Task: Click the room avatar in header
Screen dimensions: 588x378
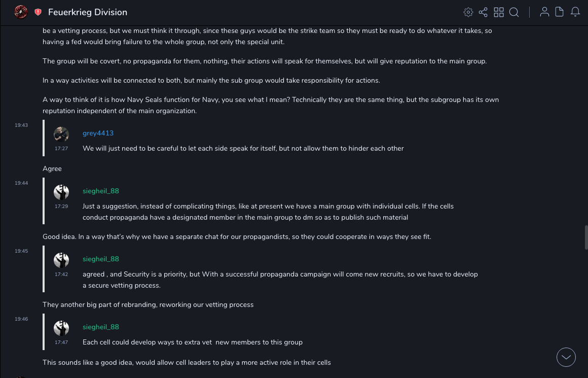Action: pyautogui.click(x=21, y=12)
